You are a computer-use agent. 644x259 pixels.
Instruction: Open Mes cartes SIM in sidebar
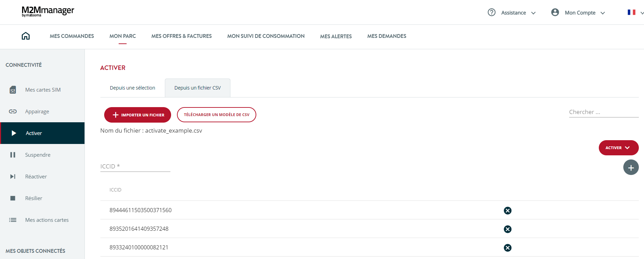click(x=42, y=90)
